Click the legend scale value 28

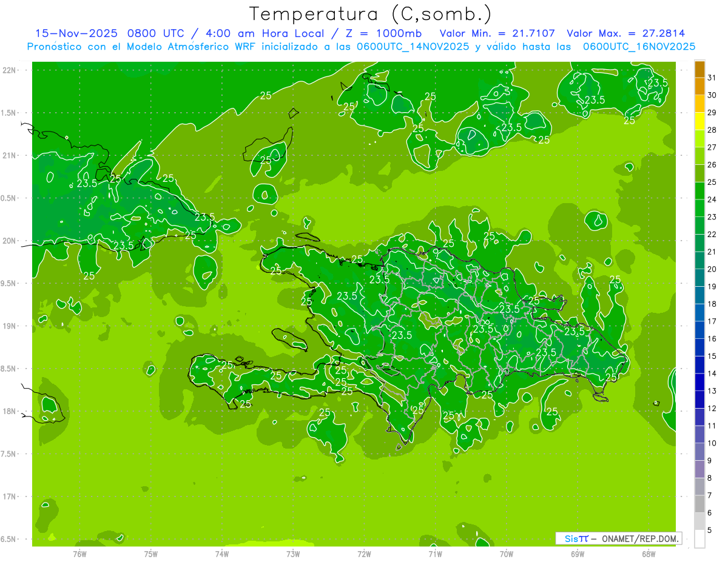tap(712, 130)
